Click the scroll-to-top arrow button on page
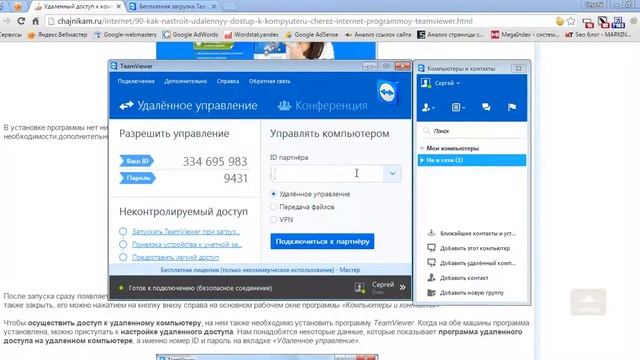This screenshot has width=640, height=360. pyautogui.click(x=588, y=302)
